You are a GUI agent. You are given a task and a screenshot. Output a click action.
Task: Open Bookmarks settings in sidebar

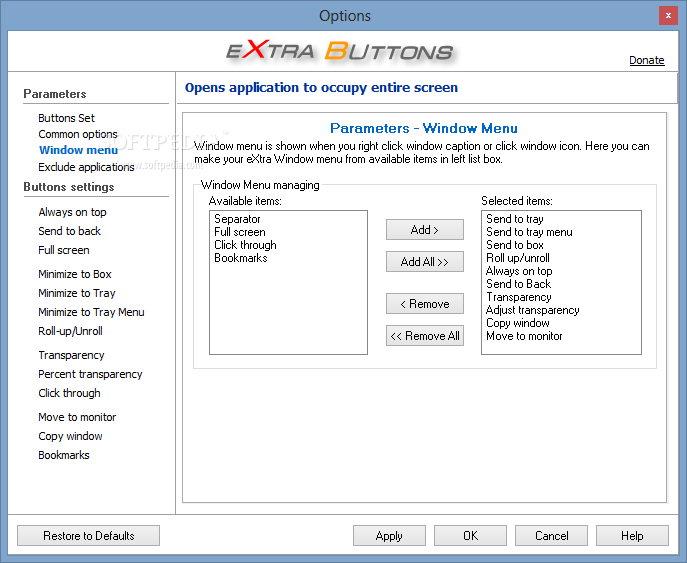64,455
